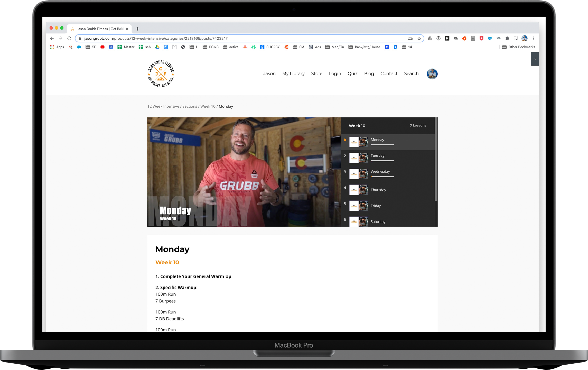The image size is (588, 370).
Task: Open the YouTube bookmark icon
Action: pos(102,47)
